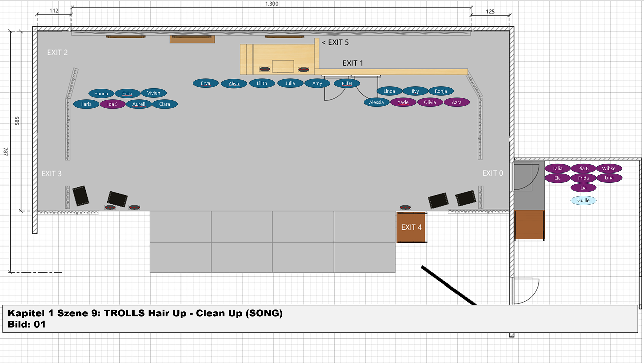The width and height of the screenshot is (644, 363).
Task: Select the Ronja blue marker
Action: point(441,91)
